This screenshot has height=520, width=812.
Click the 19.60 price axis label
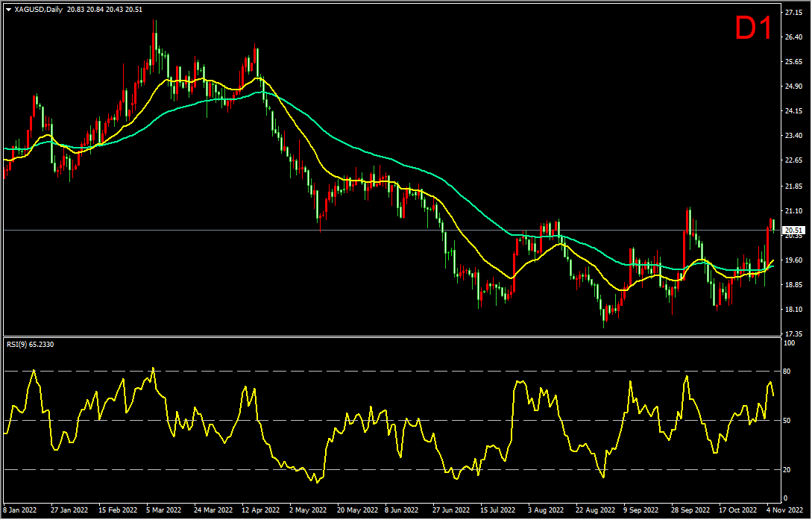point(793,260)
